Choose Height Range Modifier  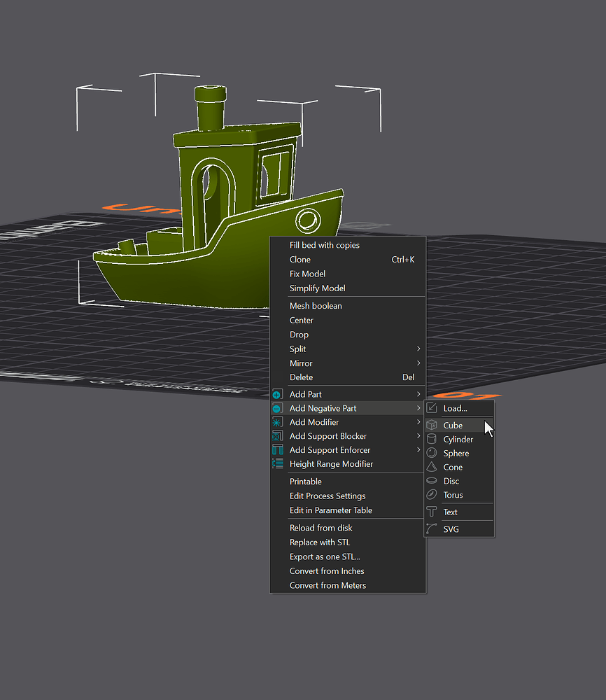pos(348,464)
